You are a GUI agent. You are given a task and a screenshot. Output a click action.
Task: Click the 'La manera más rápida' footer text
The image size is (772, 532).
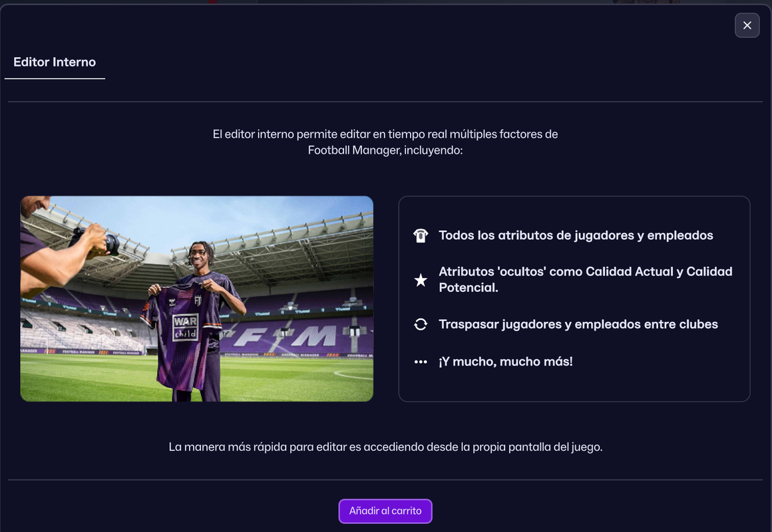(x=385, y=447)
